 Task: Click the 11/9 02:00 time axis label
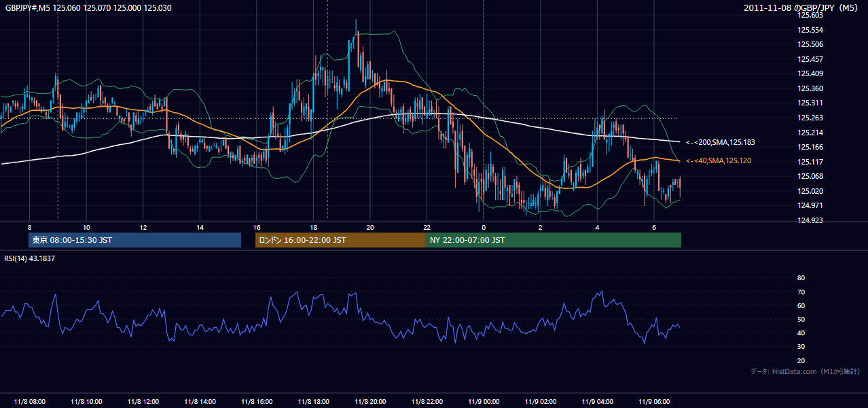(541, 402)
